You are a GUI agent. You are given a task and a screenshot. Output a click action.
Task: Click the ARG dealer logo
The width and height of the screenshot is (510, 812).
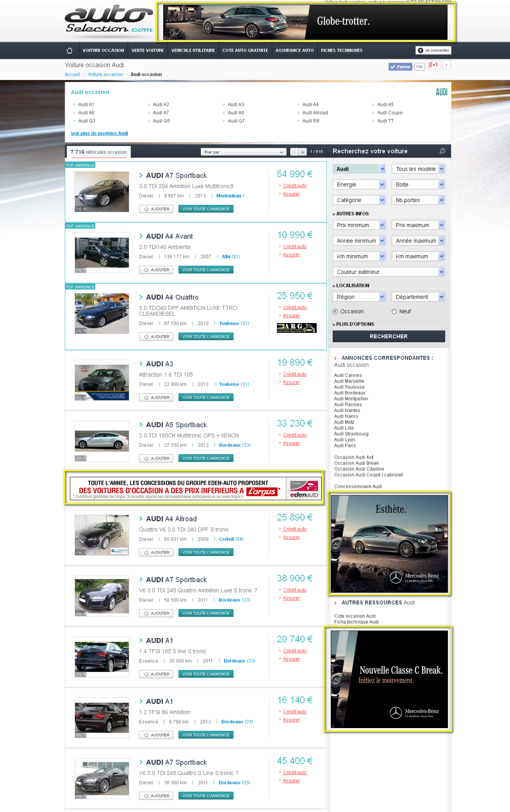click(296, 328)
